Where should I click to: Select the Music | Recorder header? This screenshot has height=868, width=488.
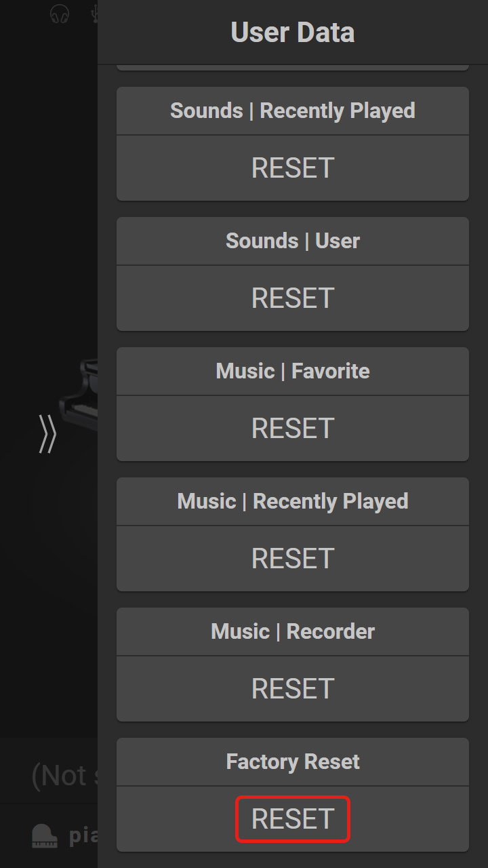tap(293, 631)
